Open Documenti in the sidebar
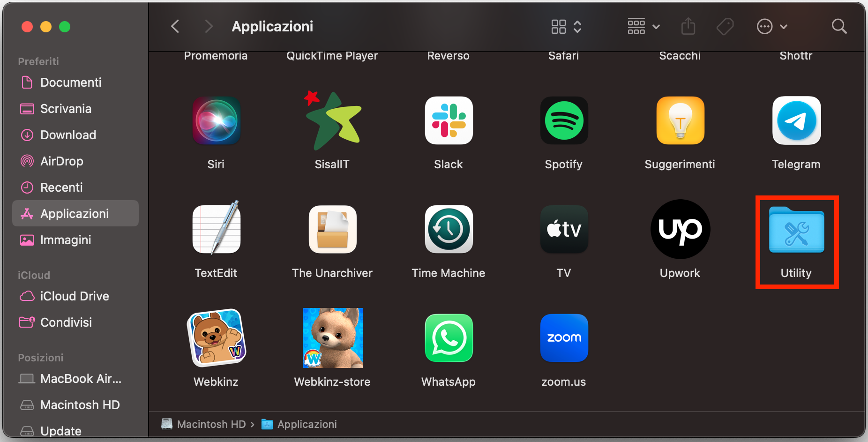Image resolution: width=868 pixels, height=442 pixels. [75, 82]
